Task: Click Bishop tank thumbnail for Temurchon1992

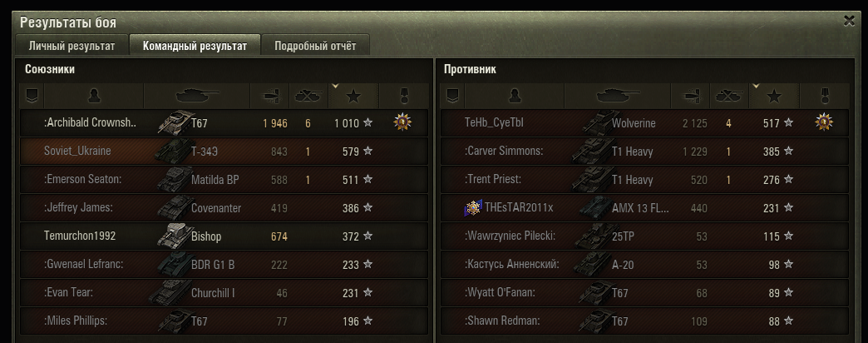Action: pyautogui.click(x=173, y=235)
